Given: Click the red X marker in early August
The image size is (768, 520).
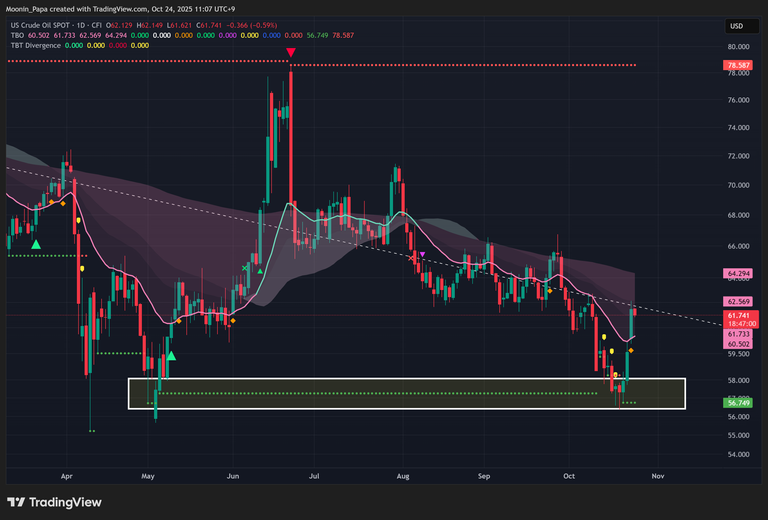Looking at the screenshot, I should 412,259.
